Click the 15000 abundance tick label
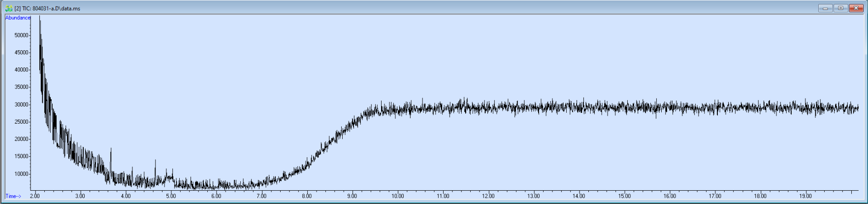Screen dimensions: 868x204 point(21,156)
